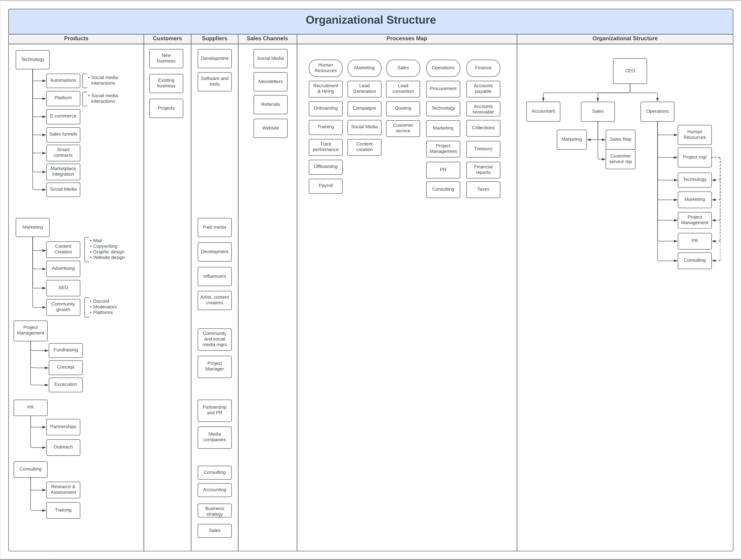Toggle the Customers column display
The width and height of the screenshot is (741, 560).
tap(166, 39)
